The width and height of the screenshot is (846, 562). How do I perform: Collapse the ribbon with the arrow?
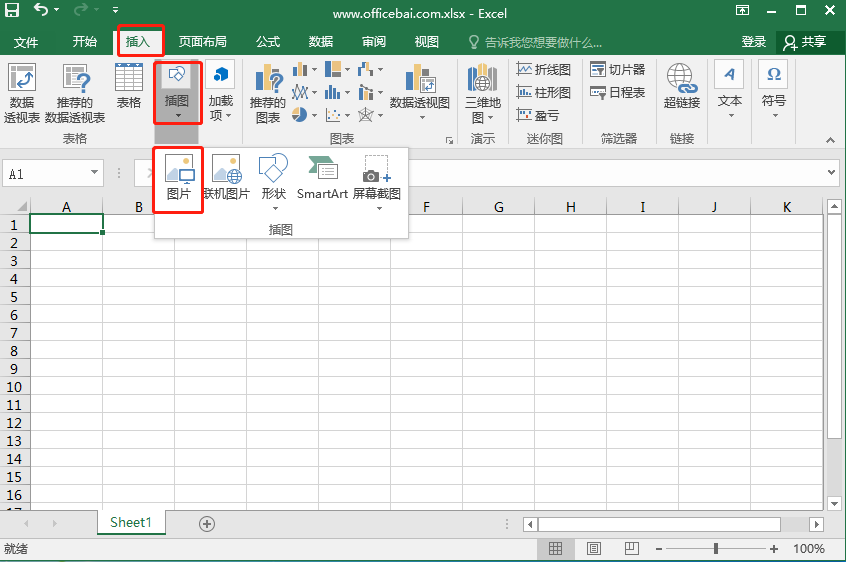pos(830,140)
